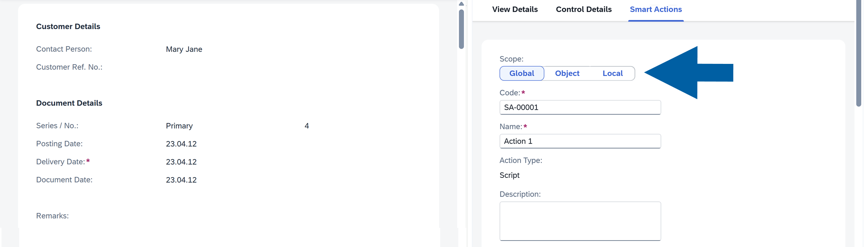
Task: Click the Series value Primary
Action: (x=179, y=126)
